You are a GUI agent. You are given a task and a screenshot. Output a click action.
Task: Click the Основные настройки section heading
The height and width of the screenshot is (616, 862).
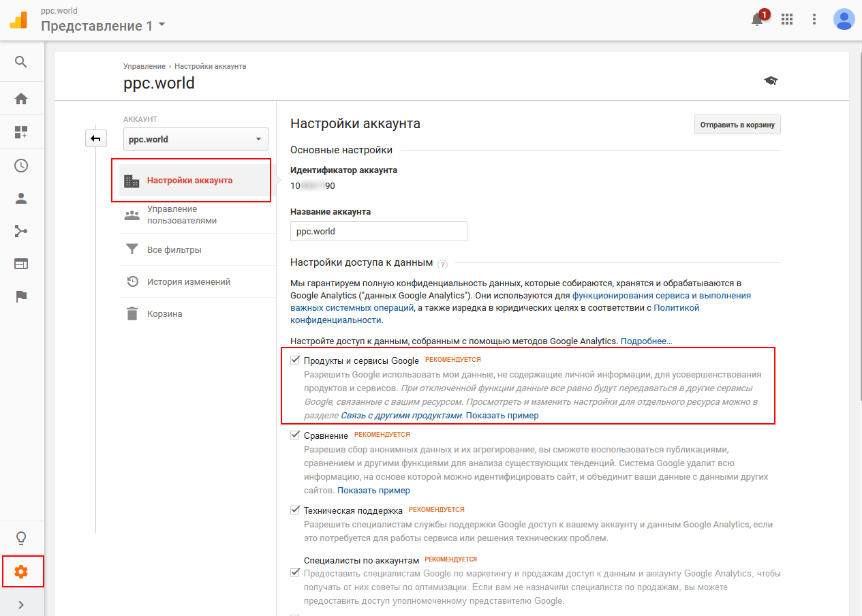point(341,150)
